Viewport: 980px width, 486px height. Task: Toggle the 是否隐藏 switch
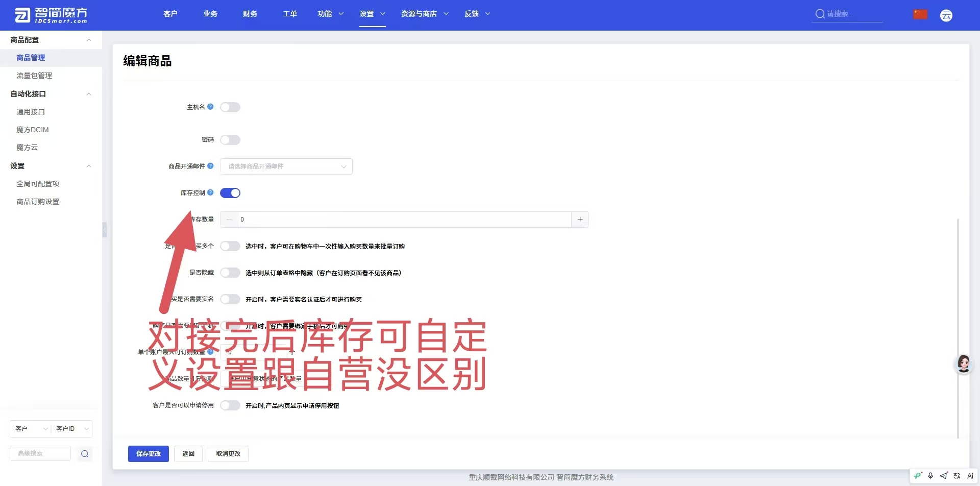coord(230,273)
